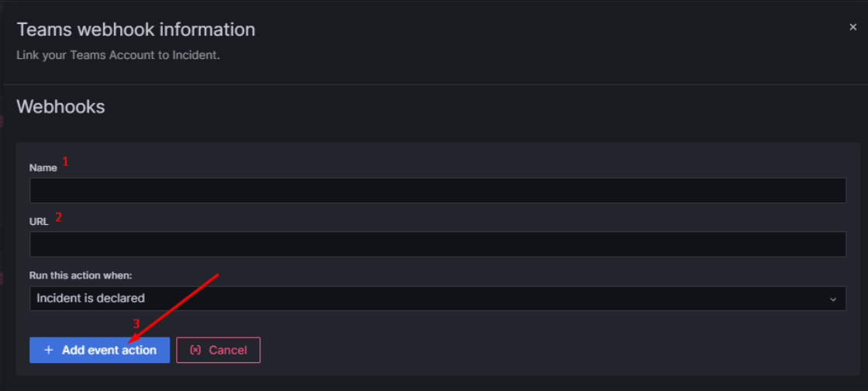The width and height of the screenshot is (868, 391).
Task: Focus the webhook Name input field
Action: pos(437,190)
